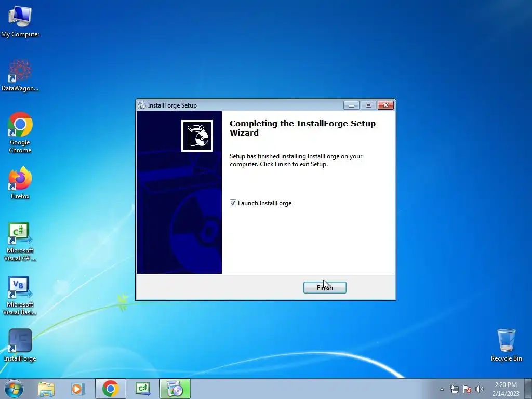Switch to Visual C# in the taskbar
Screen dimensions: 532x399
(x=143, y=389)
